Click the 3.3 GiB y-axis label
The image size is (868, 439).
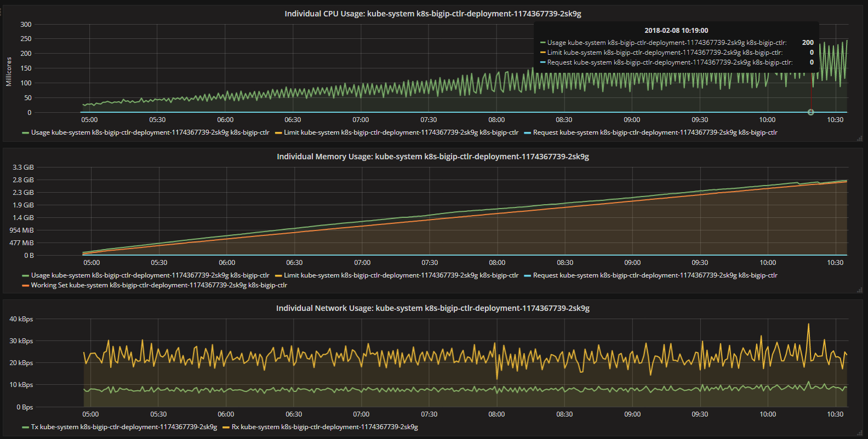[x=23, y=167]
